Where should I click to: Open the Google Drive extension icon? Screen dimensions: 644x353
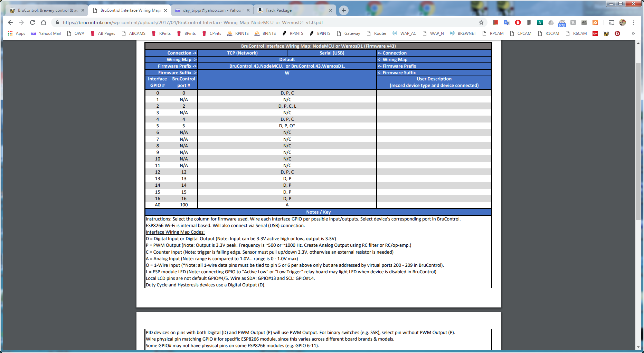[551, 22]
